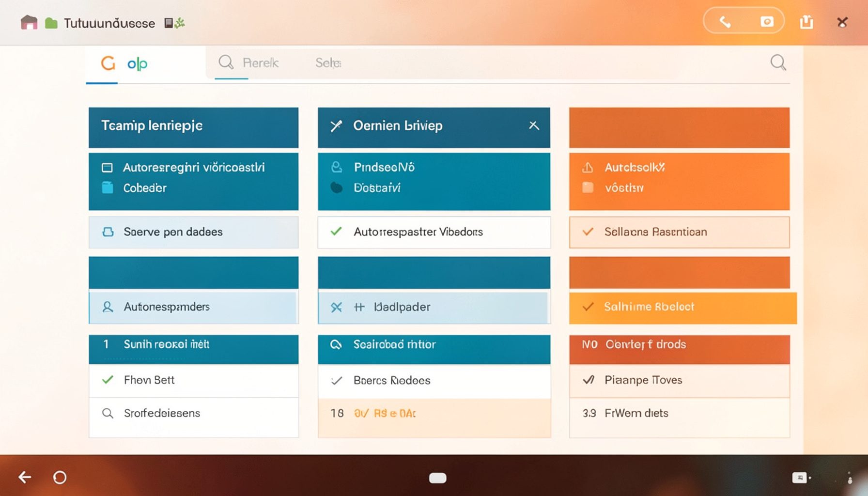Click the back arrow in bottom bar
The image size is (868, 496).
pos(25,478)
